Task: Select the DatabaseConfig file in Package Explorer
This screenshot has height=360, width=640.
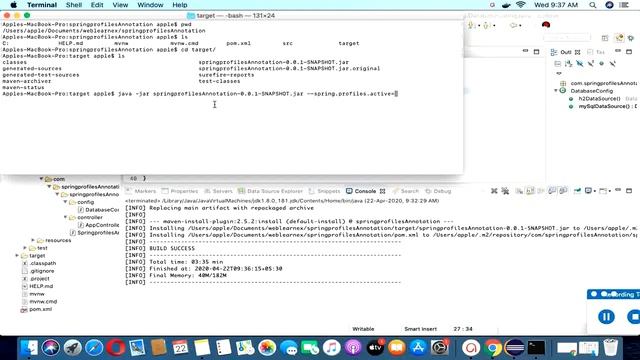Action: click(98, 210)
